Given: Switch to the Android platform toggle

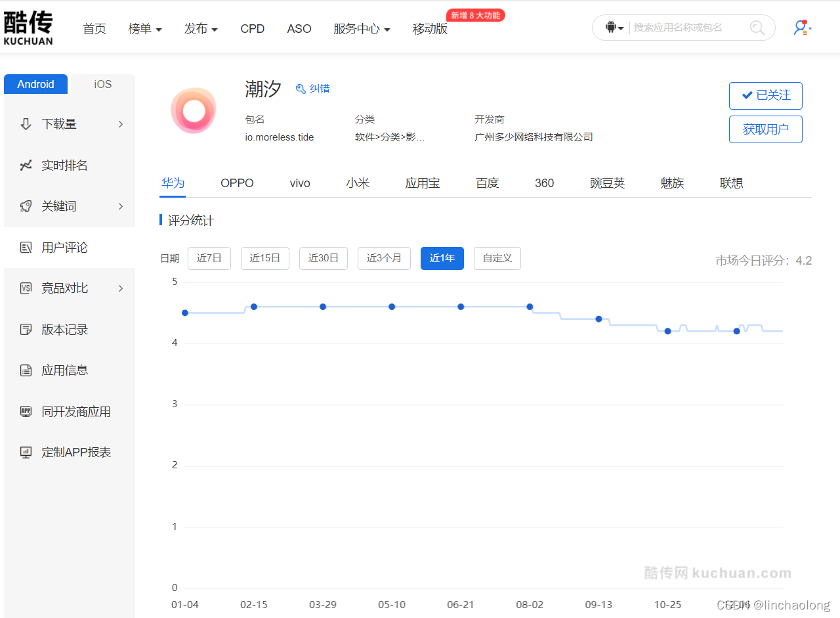Looking at the screenshot, I should click(35, 84).
